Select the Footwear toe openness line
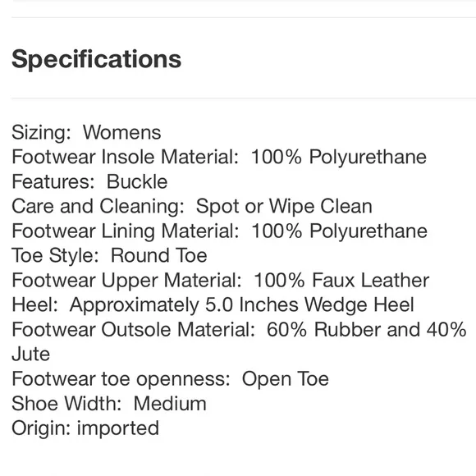This screenshot has width=476, height=476. pos(170,379)
